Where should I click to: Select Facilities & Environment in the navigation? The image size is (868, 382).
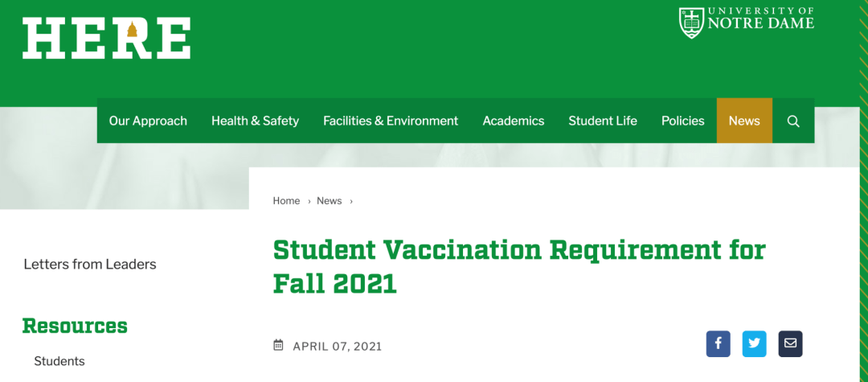(391, 121)
